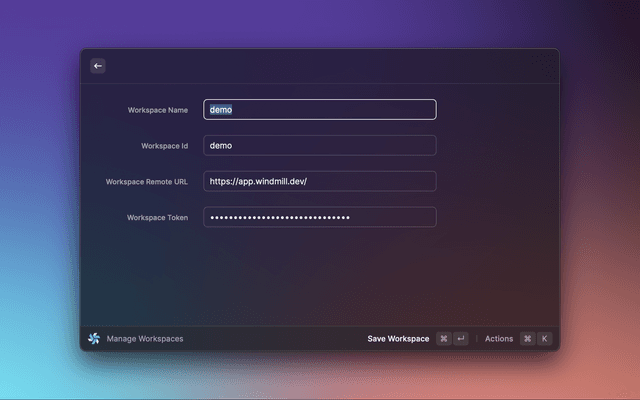Click the K key icon
Image resolution: width=640 pixels, height=400 pixels.
pos(544,339)
